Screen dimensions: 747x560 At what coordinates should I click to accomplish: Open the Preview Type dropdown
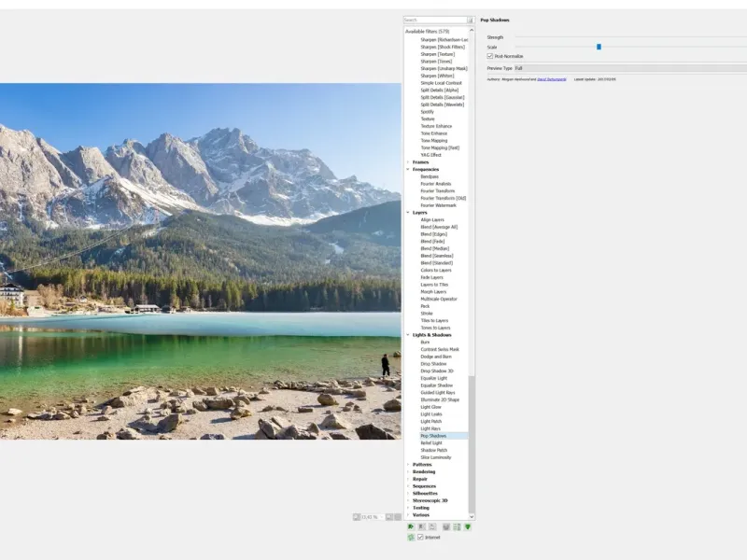coord(630,68)
